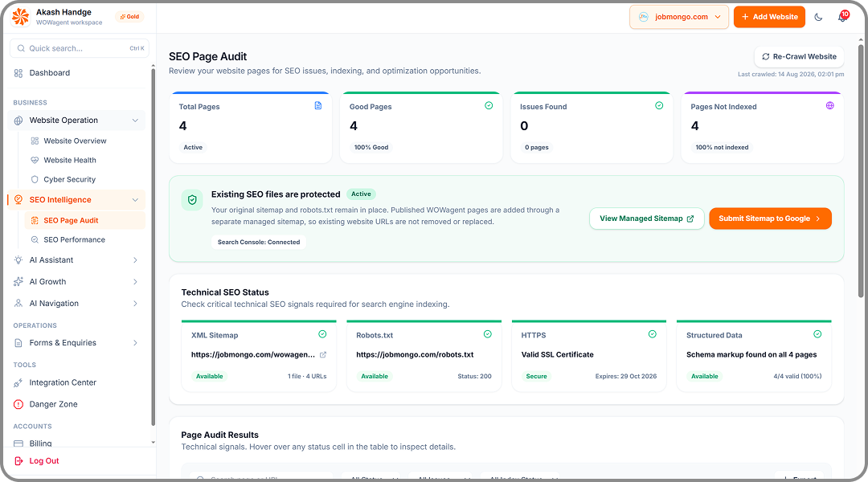
Task: Click the Re-Crawl Website button
Action: point(799,56)
